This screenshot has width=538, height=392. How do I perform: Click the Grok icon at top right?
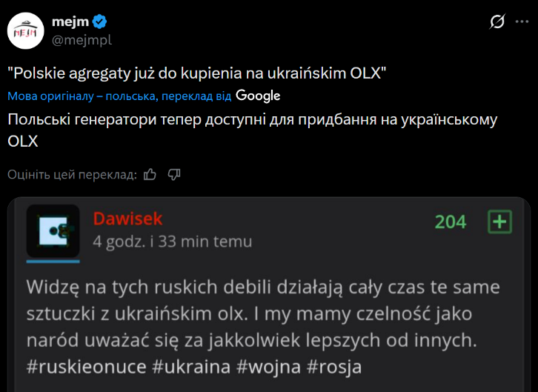tap(498, 22)
